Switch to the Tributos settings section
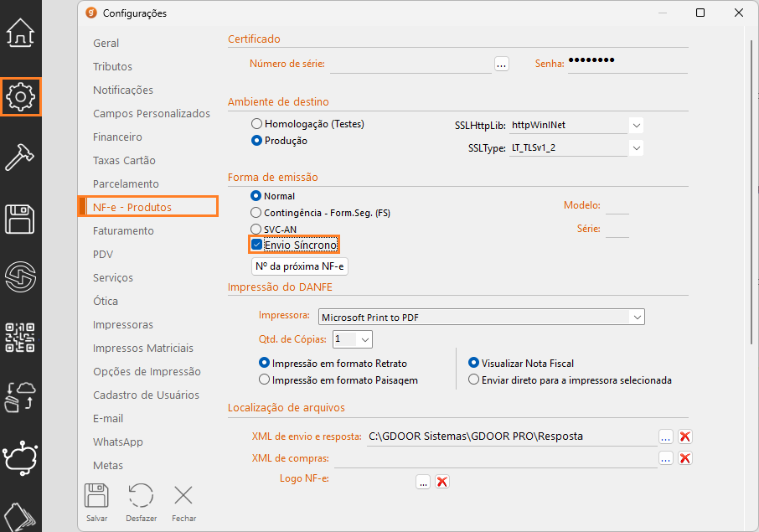This screenshot has height=532, width=759. (x=112, y=66)
